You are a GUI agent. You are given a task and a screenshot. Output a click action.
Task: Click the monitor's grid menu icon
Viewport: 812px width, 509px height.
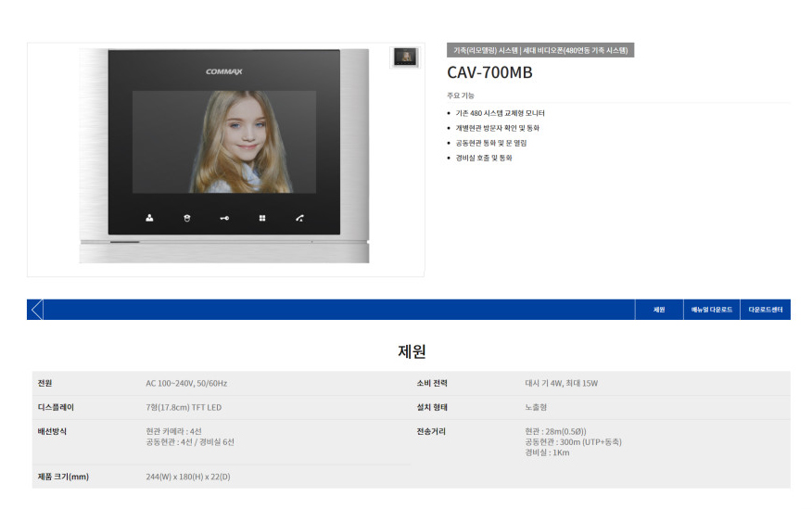coord(262,218)
